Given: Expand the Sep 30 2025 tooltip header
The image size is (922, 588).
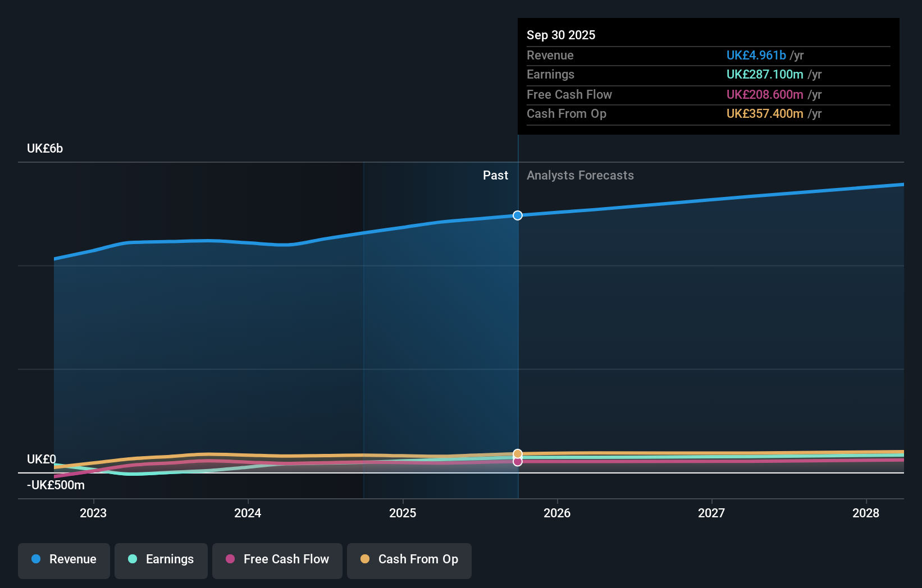Looking at the screenshot, I should click(x=561, y=35).
